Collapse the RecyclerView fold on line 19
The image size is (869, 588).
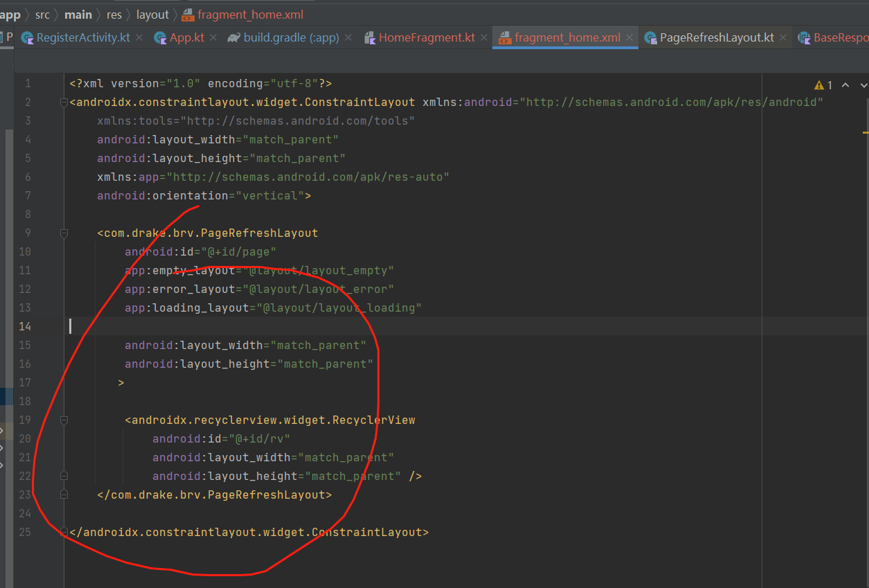(x=63, y=420)
